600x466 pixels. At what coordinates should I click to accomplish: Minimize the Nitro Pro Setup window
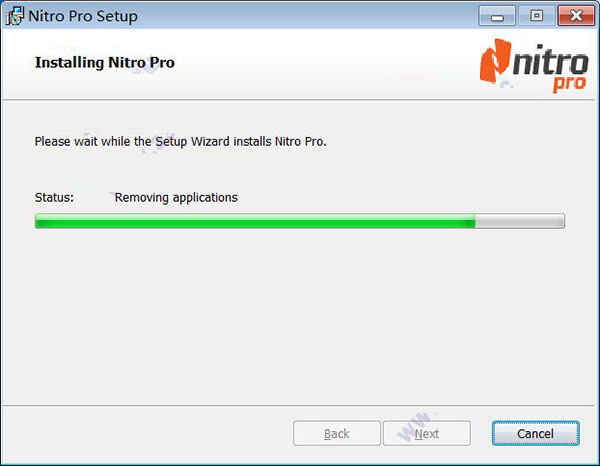pyautogui.click(x=497, y=16)
